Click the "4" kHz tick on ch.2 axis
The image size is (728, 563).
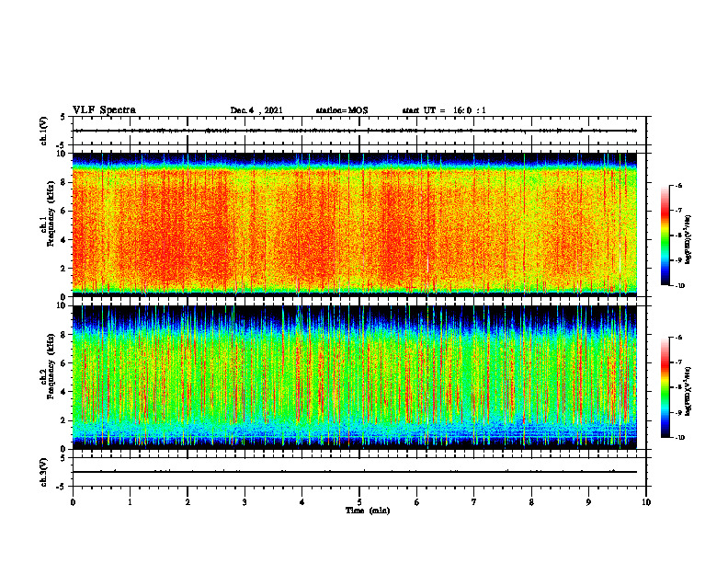tap(63, 392)
